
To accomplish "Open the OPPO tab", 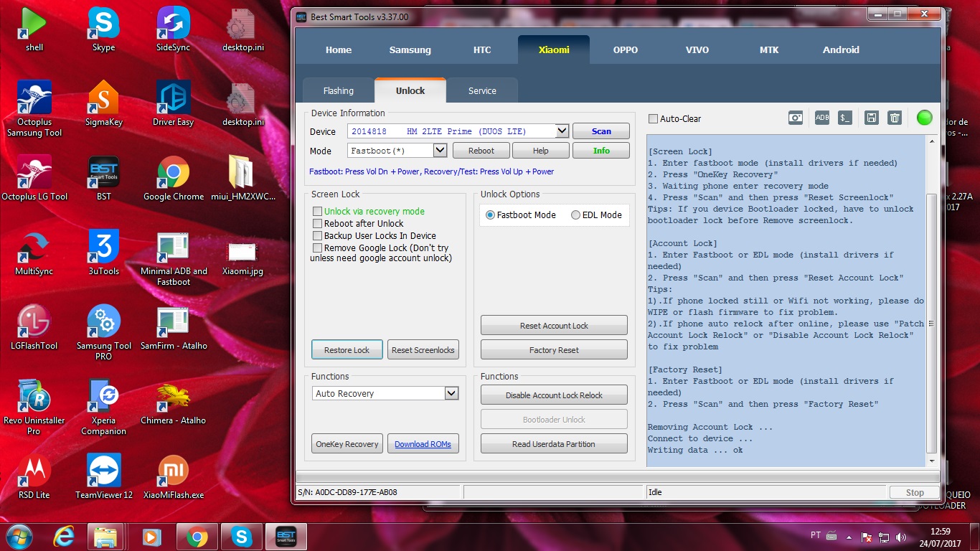I will click(626, 50).
